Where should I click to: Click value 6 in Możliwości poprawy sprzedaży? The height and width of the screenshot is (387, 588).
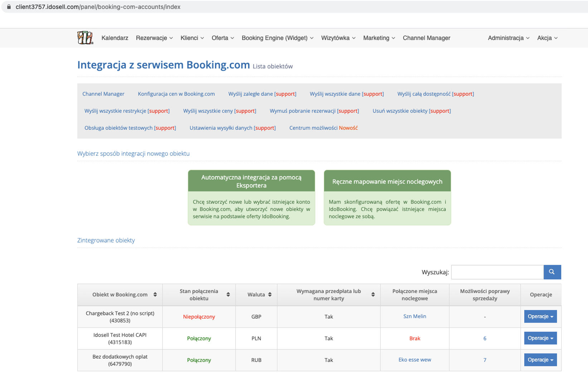pyautogui.click(x=485, y=338)
